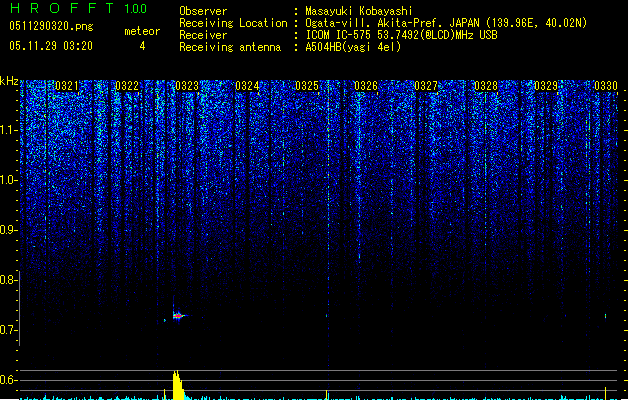Click the HROFFT 1.0.0 title text
629x400 pixels.
[x=78, y=8]
